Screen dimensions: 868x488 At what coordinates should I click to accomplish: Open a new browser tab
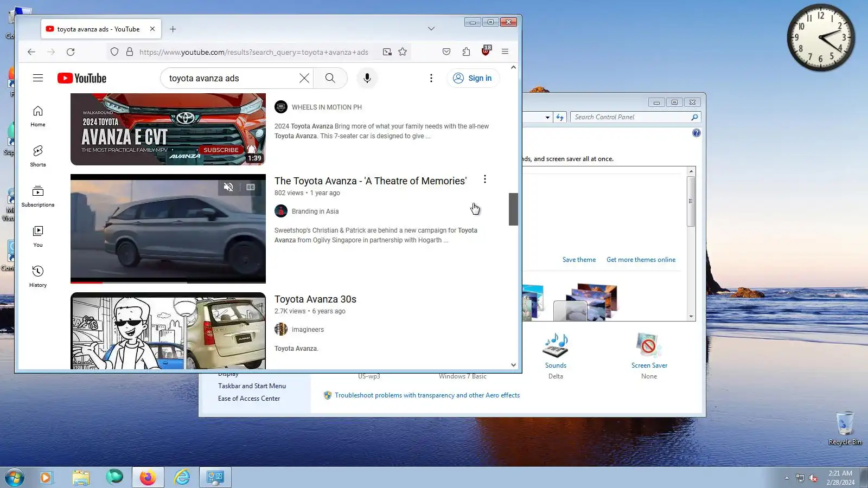[173, 29]
